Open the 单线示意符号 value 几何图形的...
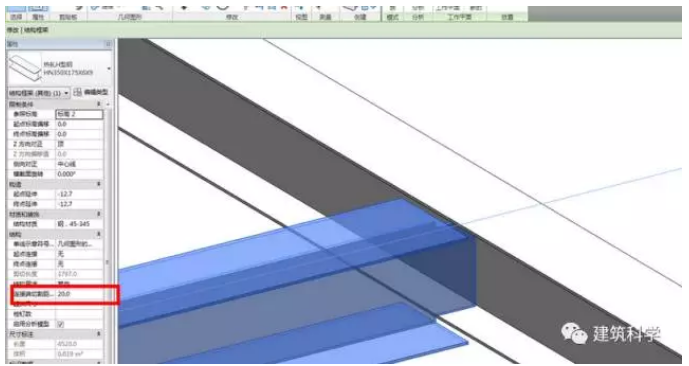 click(x=79, y=244)
